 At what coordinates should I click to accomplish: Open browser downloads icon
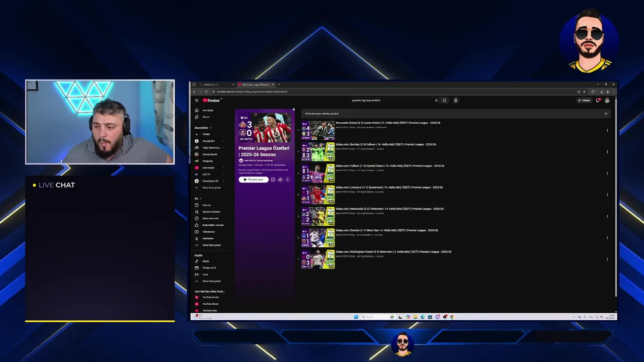[601, 92]
